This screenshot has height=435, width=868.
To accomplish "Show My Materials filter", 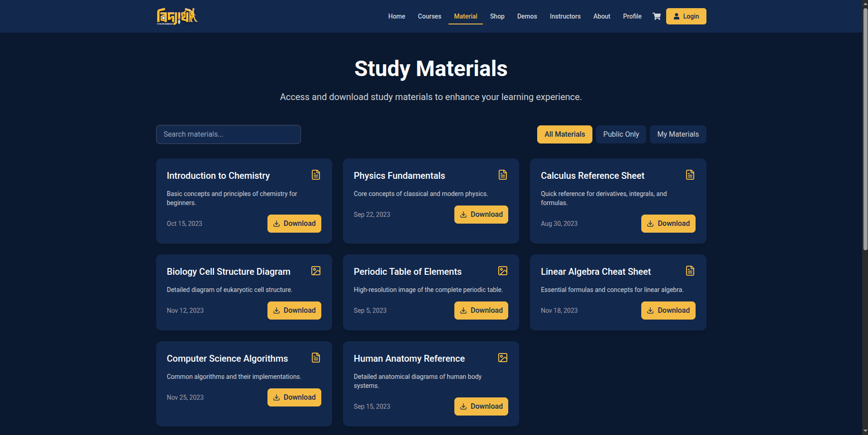I will pos(678,134).
